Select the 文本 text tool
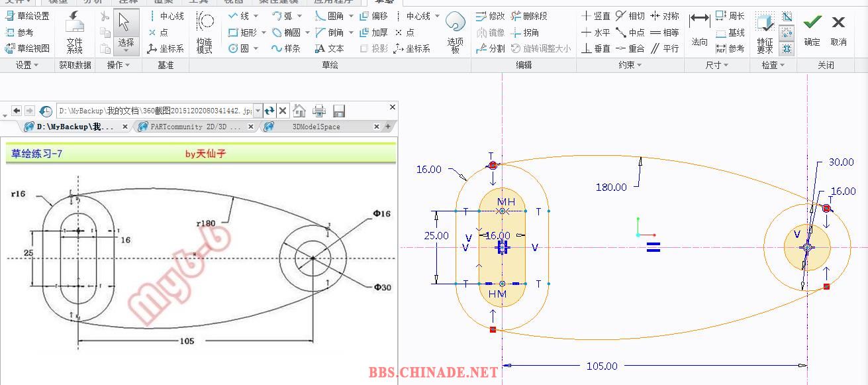 329,48
